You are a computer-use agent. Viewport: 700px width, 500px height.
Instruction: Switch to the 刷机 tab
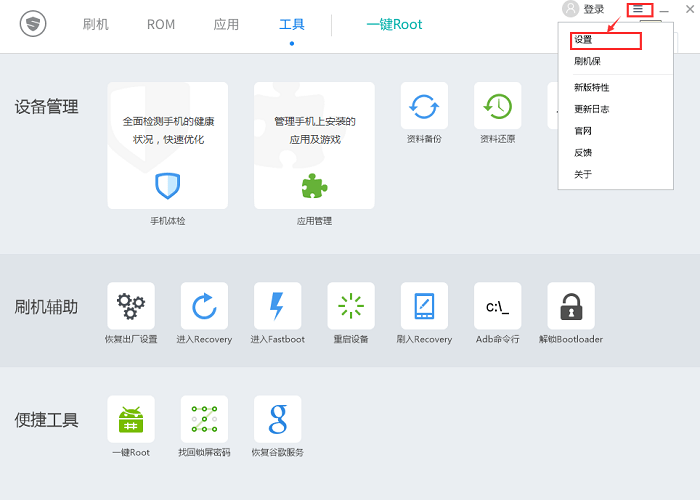pos(96,24)
